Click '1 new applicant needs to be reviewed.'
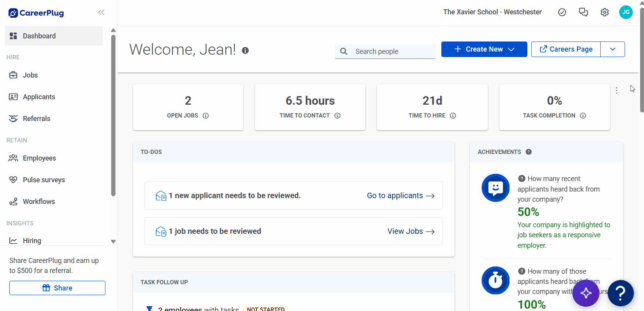 coord(235,195)
